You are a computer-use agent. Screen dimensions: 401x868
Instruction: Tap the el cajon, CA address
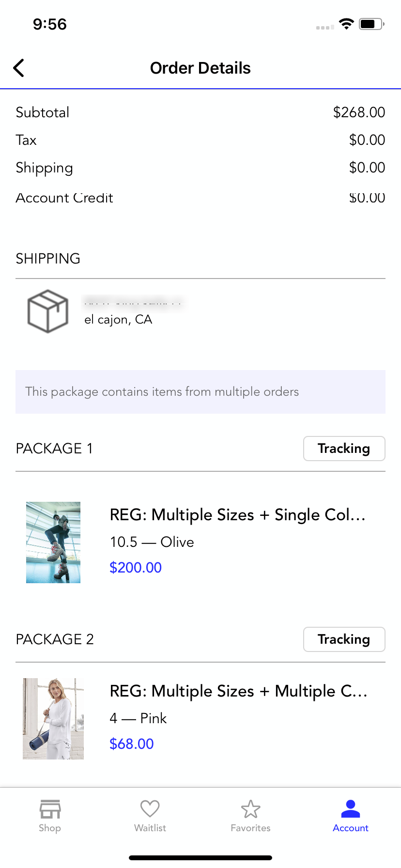pyautogui.click(x=118, y=320)
